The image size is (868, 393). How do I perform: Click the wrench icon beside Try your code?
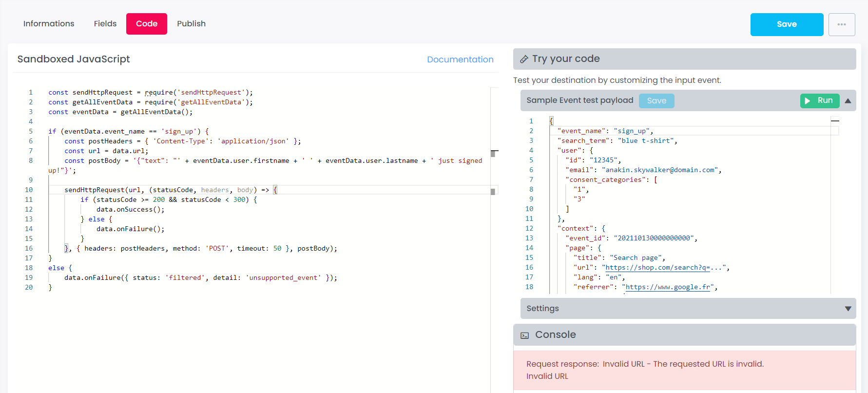524,59
